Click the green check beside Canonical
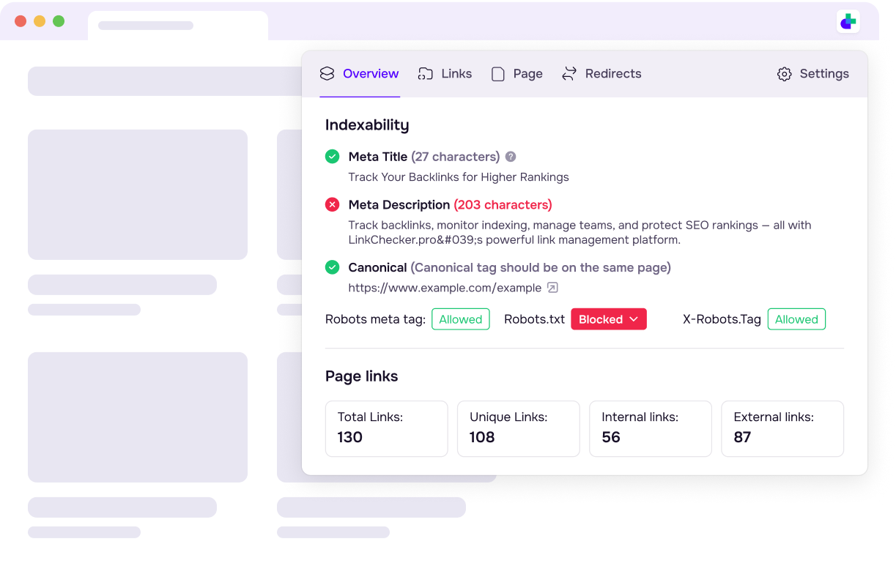The image size is (896, 588). coord(333,268)
